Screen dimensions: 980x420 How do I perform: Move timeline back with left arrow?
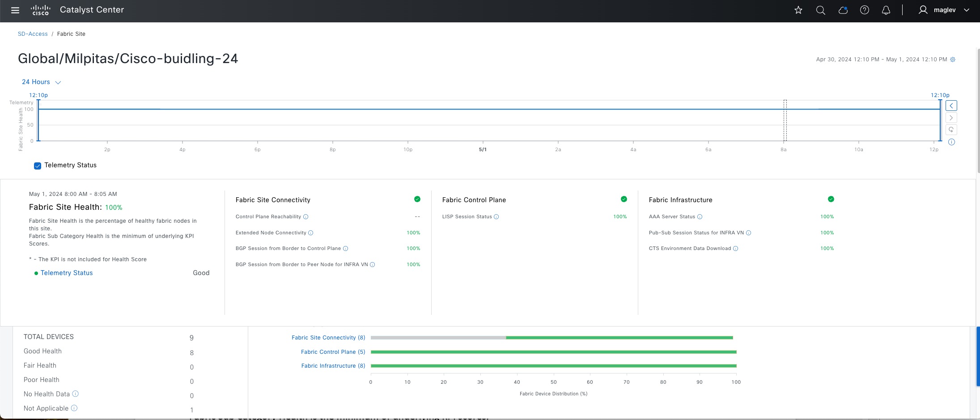(951, 106)
